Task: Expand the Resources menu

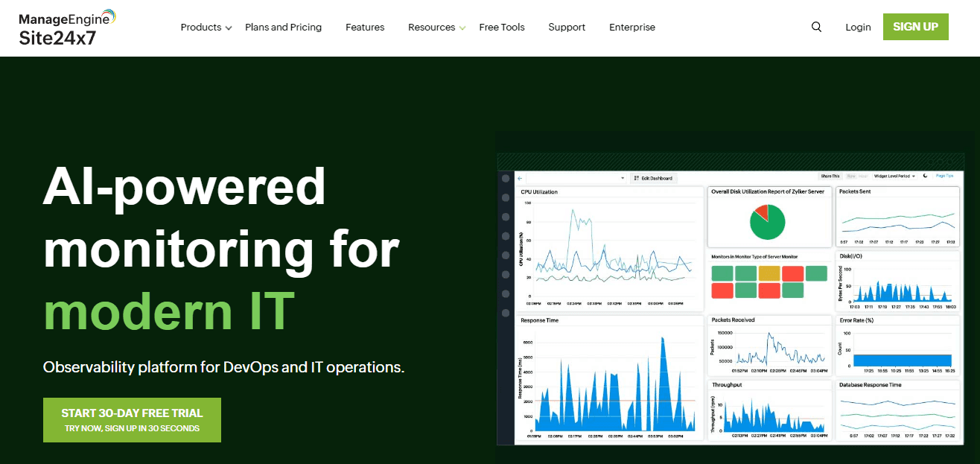Action: (x=437, y=27)
